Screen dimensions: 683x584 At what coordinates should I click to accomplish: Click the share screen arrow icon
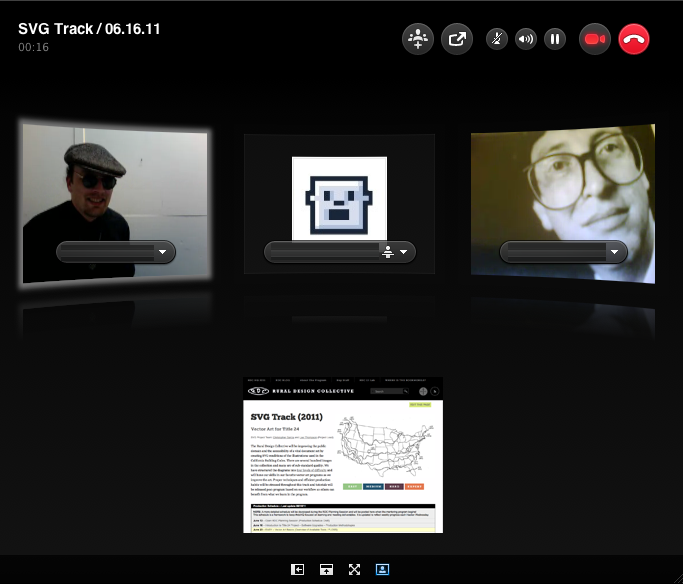tap(457, 40)
